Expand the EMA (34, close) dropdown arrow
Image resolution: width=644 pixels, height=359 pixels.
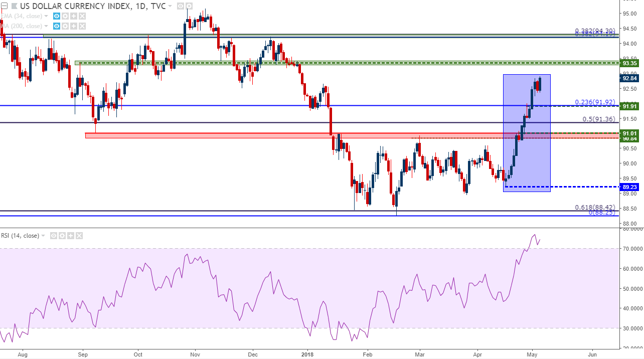click(46, 16)
